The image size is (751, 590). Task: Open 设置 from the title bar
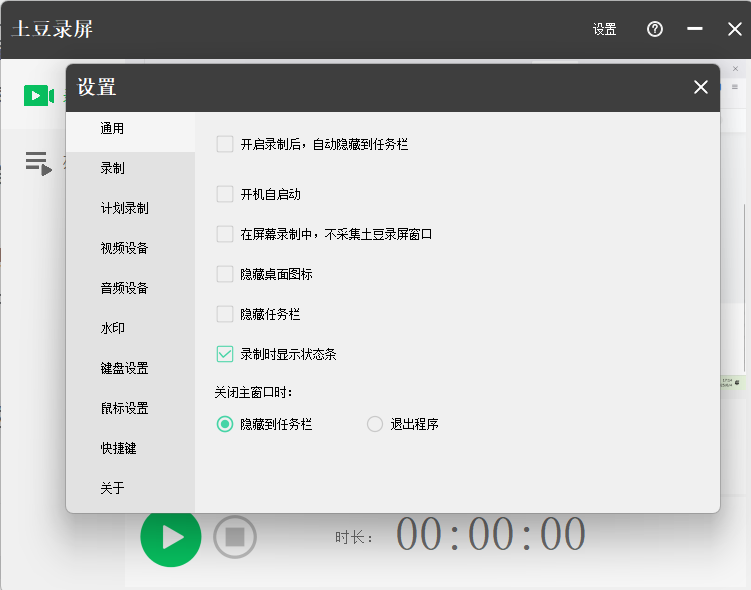click(604, 29)
